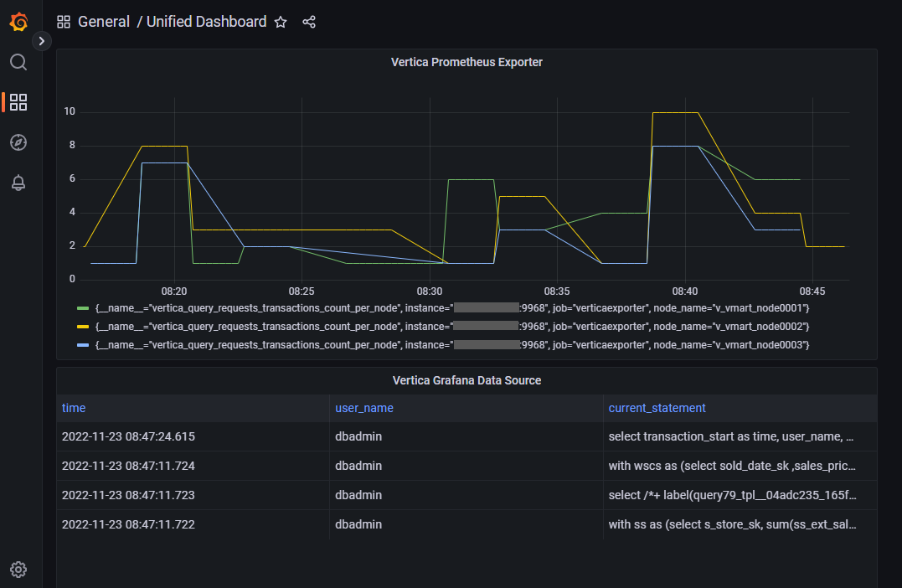Click the 08:40 x-axis time label
The image size is (902, 588).
tap(684, 291)
